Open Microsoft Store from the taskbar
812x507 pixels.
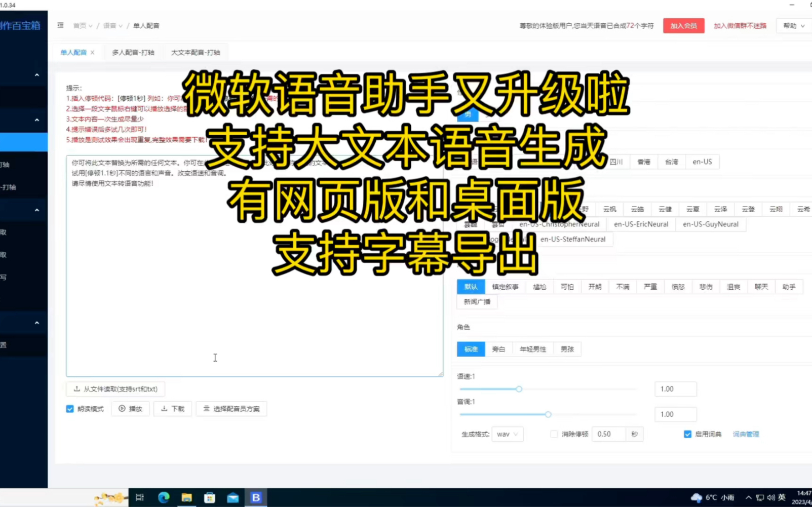coord(210,497)
